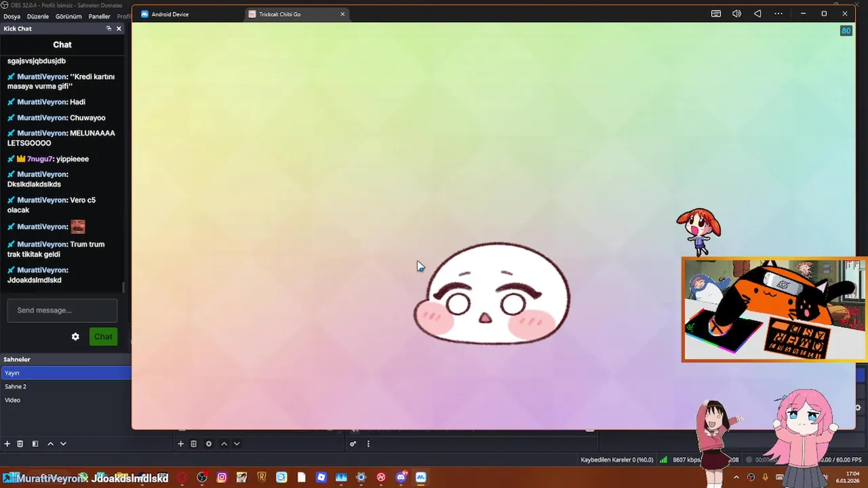This screenshot has height=488, width=868.
Task: Move selected scene up
Action: tap(50, 444)
